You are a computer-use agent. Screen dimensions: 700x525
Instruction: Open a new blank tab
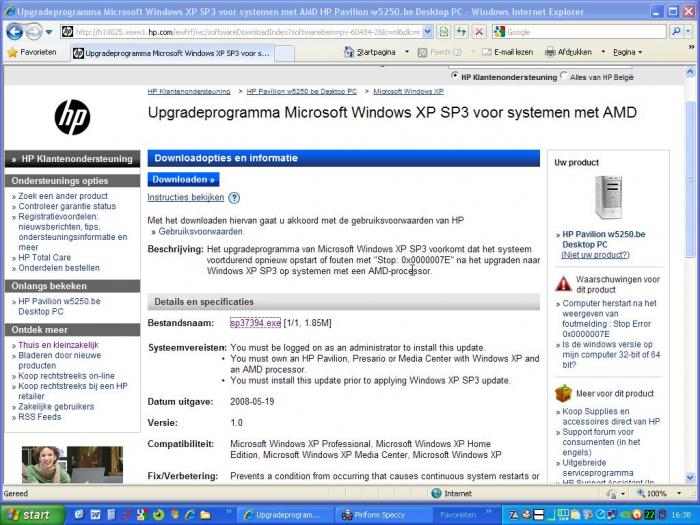pyautogui.click(x=284, y=54)
